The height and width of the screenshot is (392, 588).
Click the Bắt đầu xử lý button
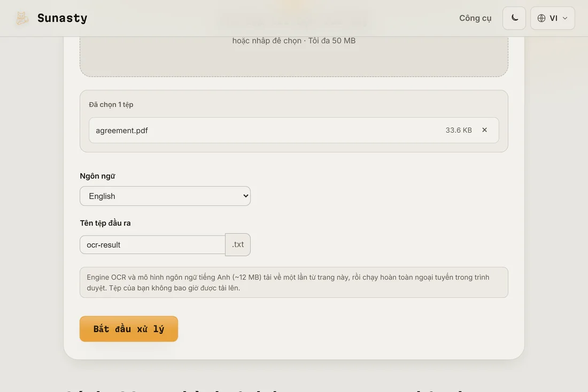click(x=129, y=329)
